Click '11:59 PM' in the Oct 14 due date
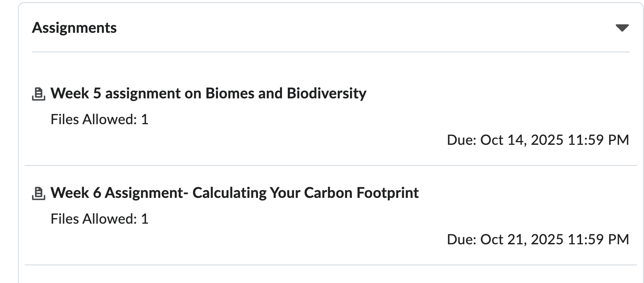 [598, 140]
